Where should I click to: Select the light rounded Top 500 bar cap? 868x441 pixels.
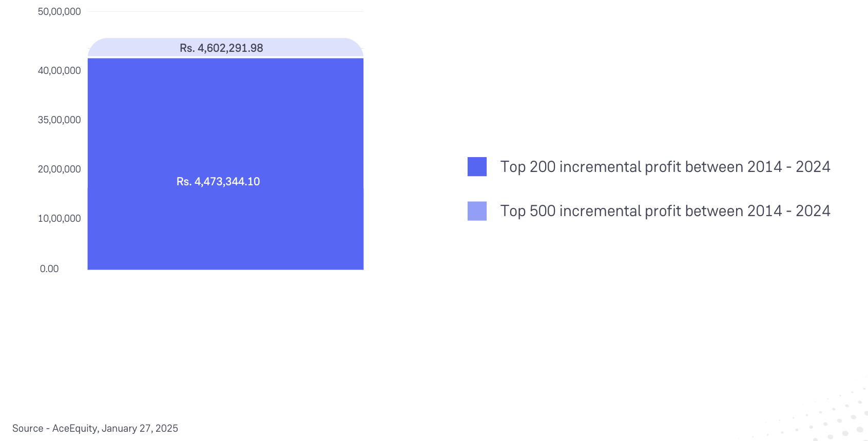(308, 47)
